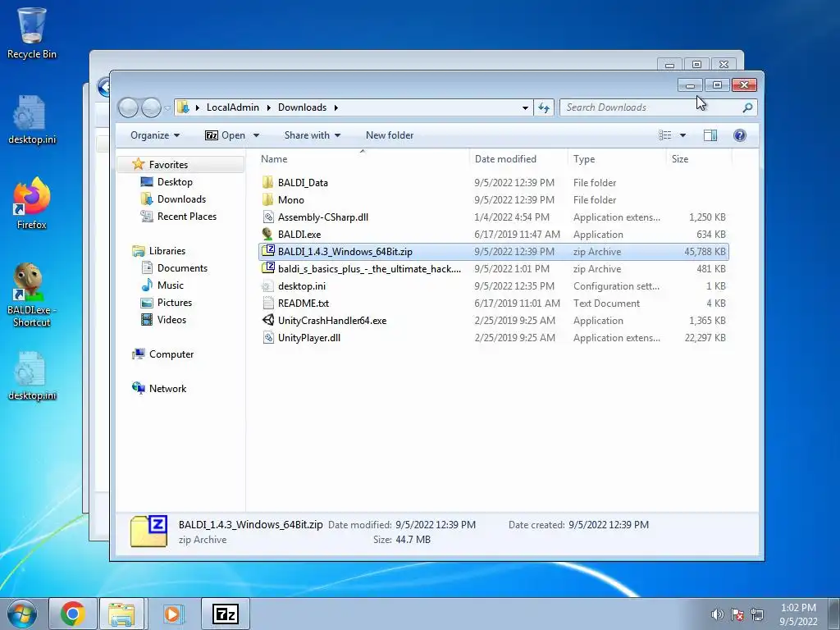Image resolution: width=840 pixels, height=630 pixels.
Task: Open the BALDI.exe application file
Action: (x=299, y=234)
